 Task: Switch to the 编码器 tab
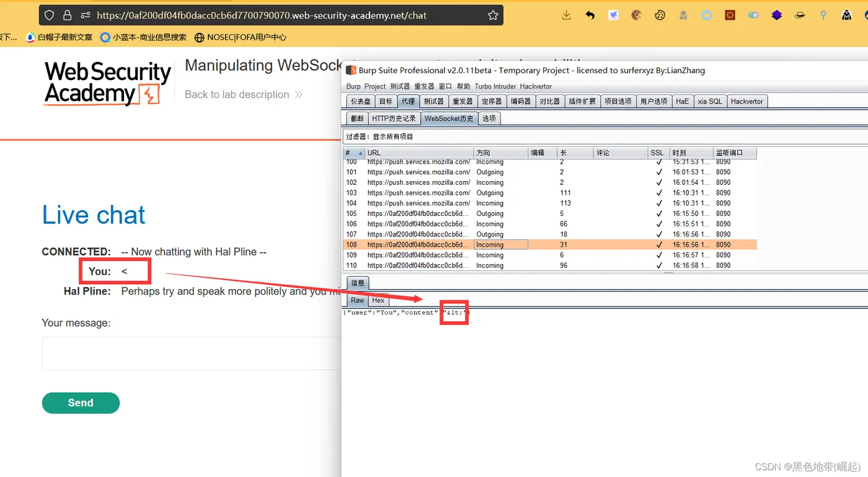pyautogui.click(x=520, y=101)
